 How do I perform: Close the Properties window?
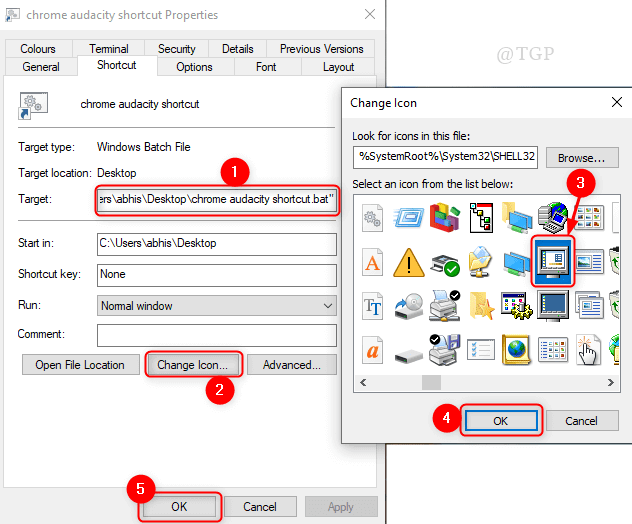click(x=370, y=15)
